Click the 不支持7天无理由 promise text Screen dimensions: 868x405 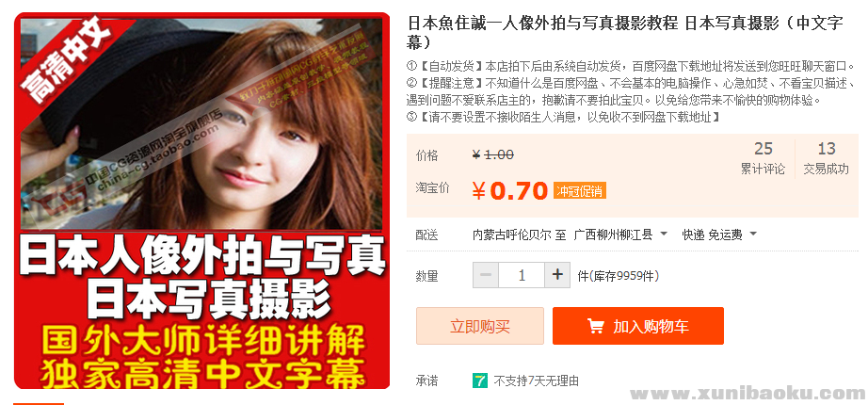tap(537, 381)
